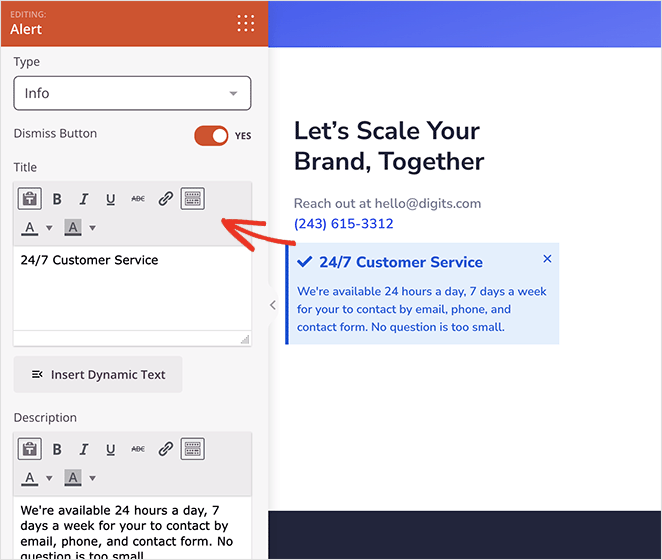The height and width of the screenshot is (560, 662).
Task: Apply Underline in the Description toolbar
Action: click(111, 449)
